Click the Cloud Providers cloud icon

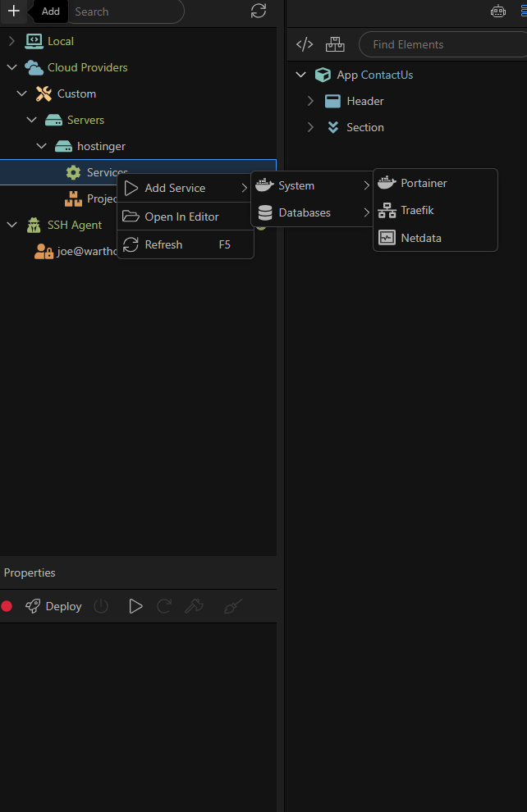coord(34,67)
